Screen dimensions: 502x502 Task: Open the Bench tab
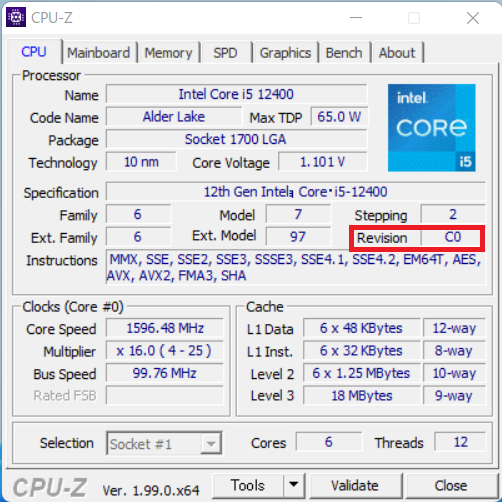pyautogui.click(x=344, y=53)
